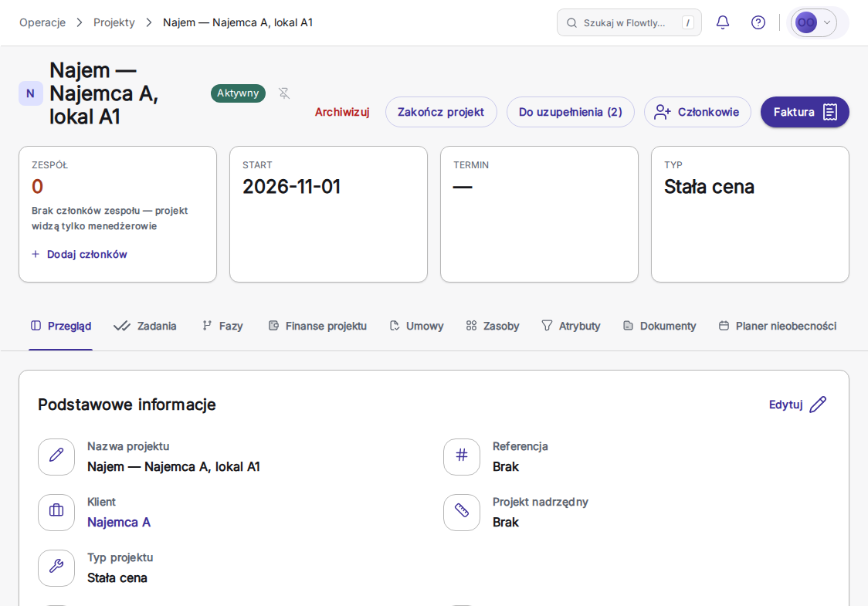
Task: Open the client link Najemca A
Action: tap(119, 522)
